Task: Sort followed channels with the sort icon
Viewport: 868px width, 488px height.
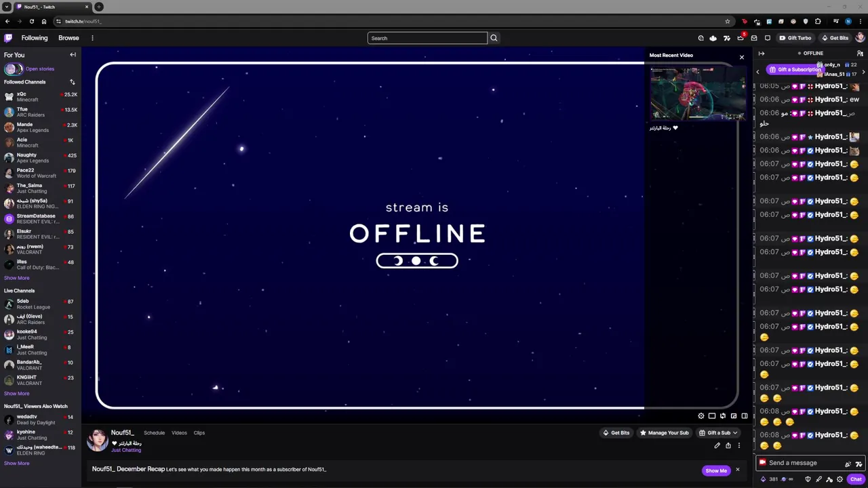Action: [x=72, y=82]
